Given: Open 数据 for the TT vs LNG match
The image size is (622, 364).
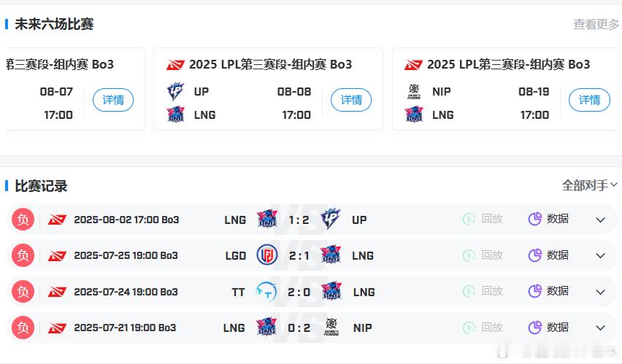Looking at the screenshot, I should (548, 292).
